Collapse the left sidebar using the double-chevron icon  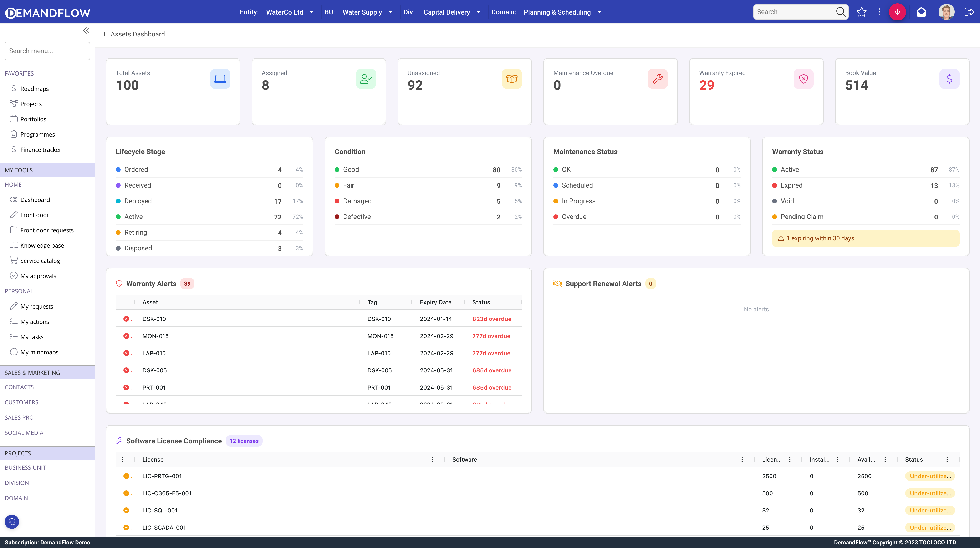86,30
